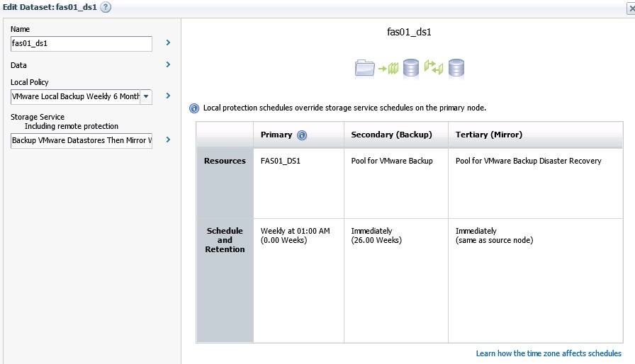Image resolution: width=635 pixels, height=364 pixels.
Task: Select the Data section label
Action: tap(19, 65)
